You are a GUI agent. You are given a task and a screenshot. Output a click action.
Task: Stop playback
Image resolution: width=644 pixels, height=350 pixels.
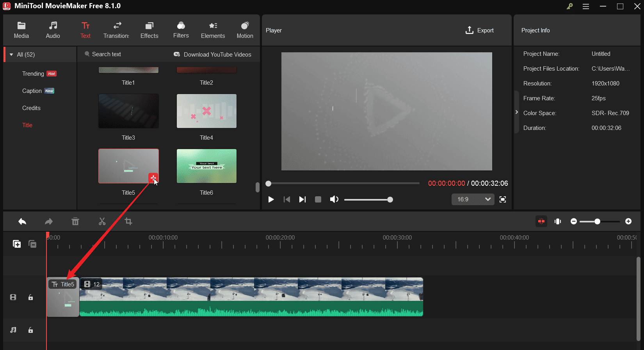(318, 199)
